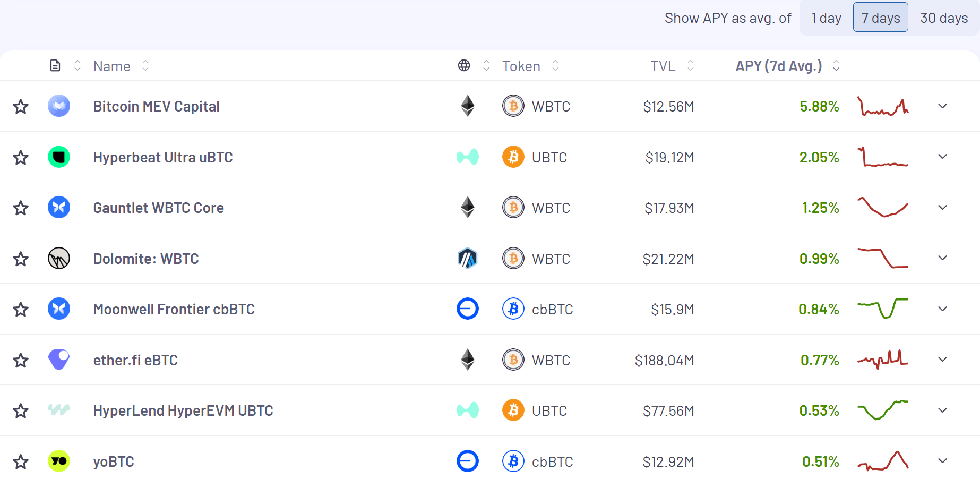Click the Bitcoin MEV Capital protocol logo
This screenshot has height=479, width=980.
pyautogui.click(x=59, y=106)
